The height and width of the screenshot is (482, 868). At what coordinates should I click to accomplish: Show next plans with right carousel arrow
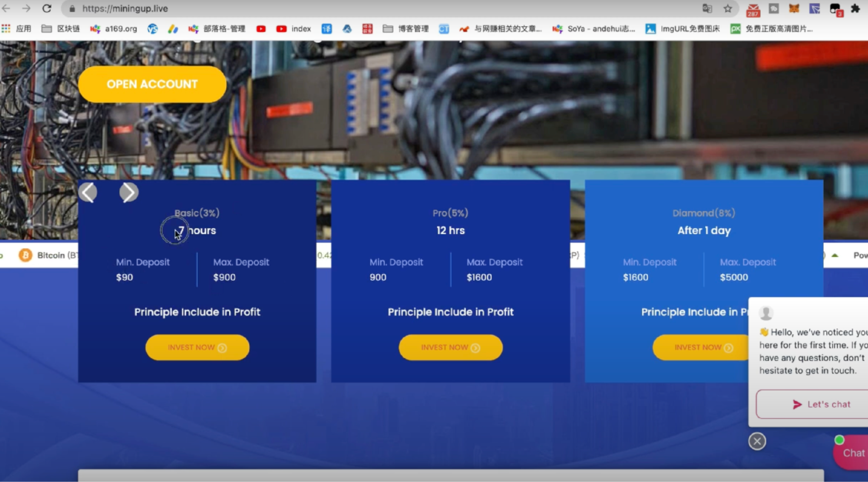(129, 193)
